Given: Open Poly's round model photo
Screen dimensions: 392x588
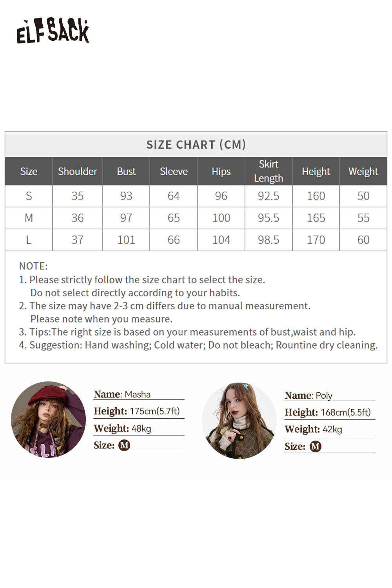Looking at the screenshot, I should (239, 420).
